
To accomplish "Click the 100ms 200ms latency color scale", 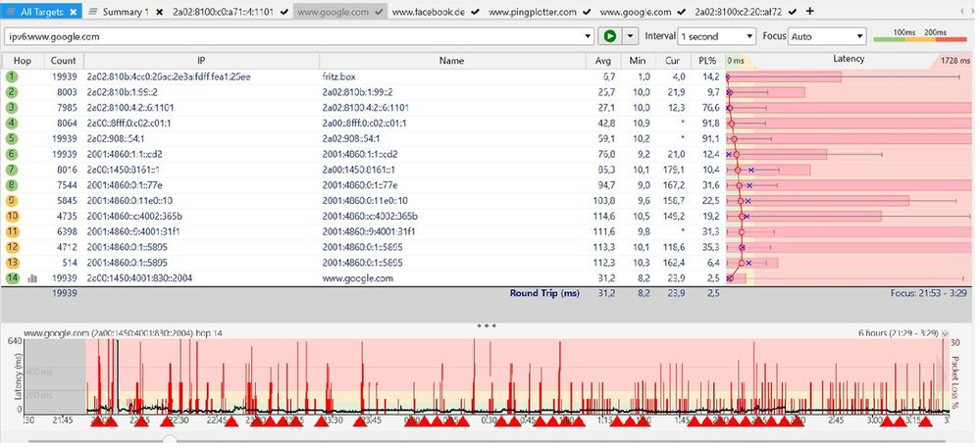I will tap(920, 36).
